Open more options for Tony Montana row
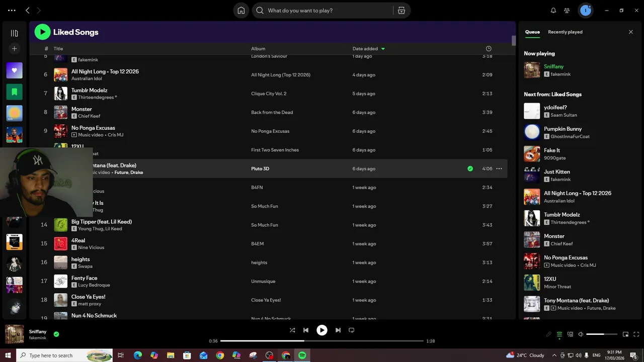Image resolution: width=644 pixels, height=362 pixels. (499, 169)
